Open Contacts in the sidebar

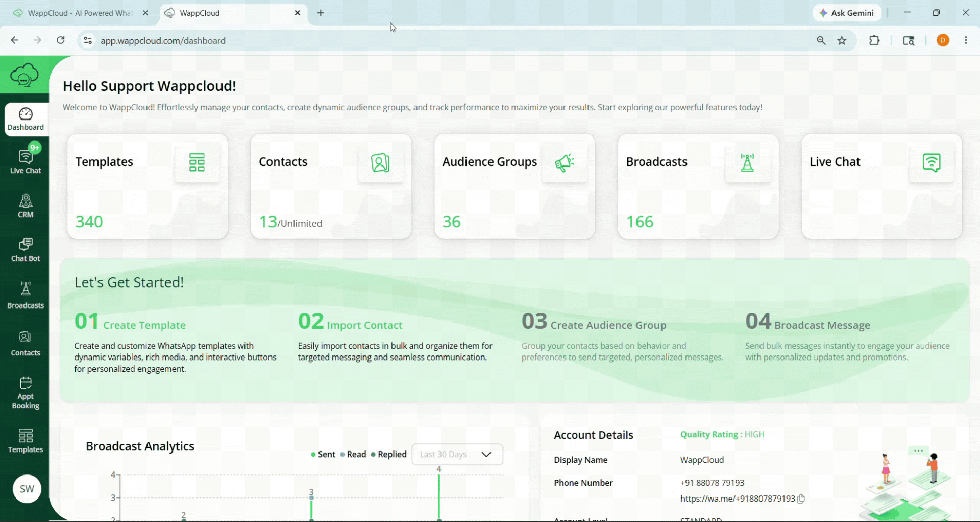coord(26,343)
